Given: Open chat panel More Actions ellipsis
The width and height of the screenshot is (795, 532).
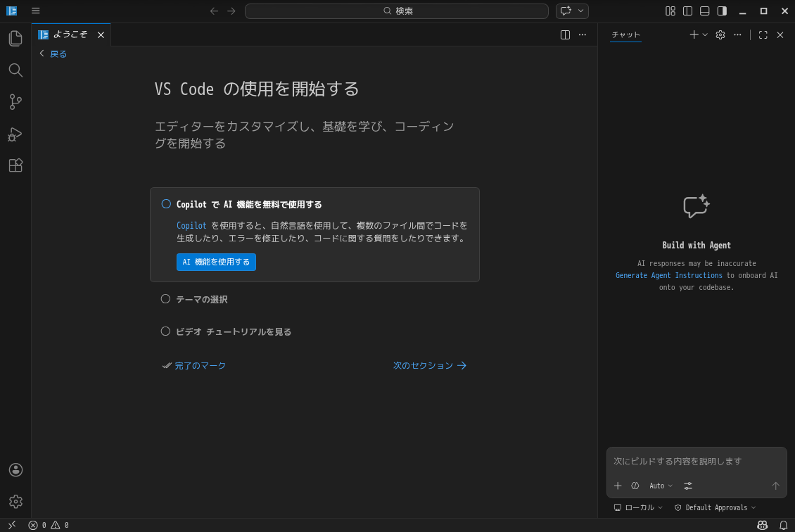Looking at the screenshot, I should pyautogui.click(x=738, y=34).
